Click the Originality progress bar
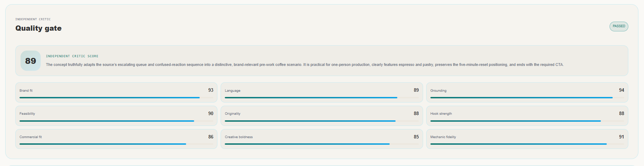Screen dimensions: 644x166 pos(321,121)
